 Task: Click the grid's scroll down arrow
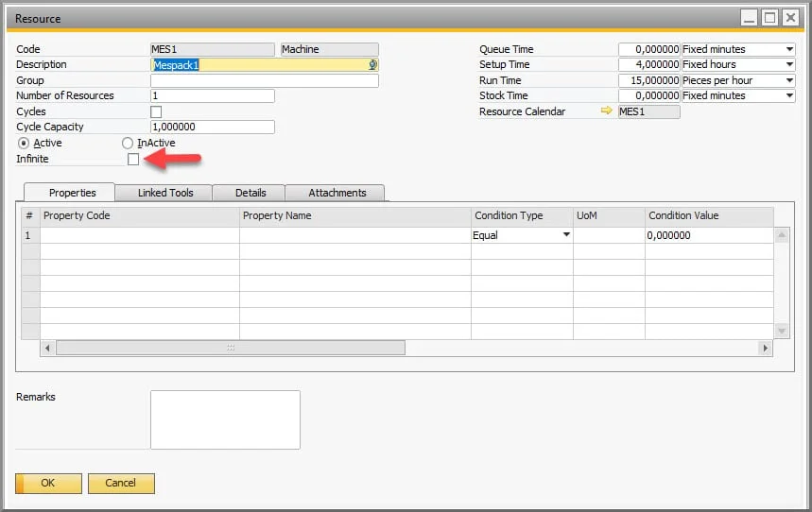point(782,331)
